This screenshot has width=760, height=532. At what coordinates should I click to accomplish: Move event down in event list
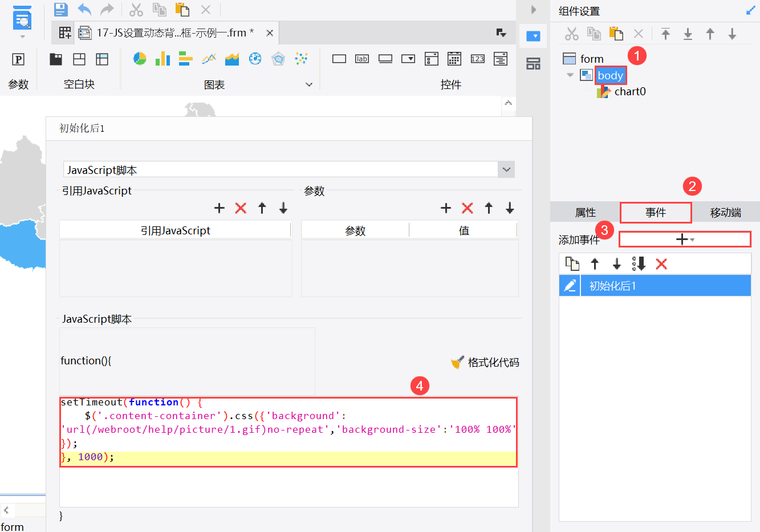616,263
